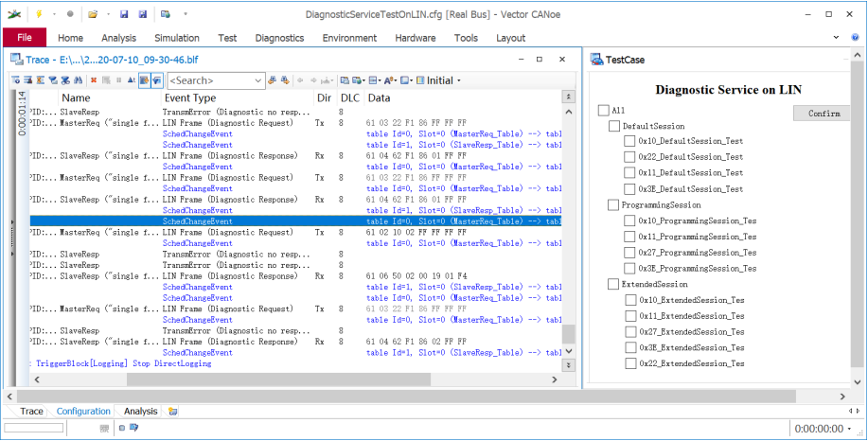Click the TestCase panel title icon
868x441 pixels.
(596, 60)
